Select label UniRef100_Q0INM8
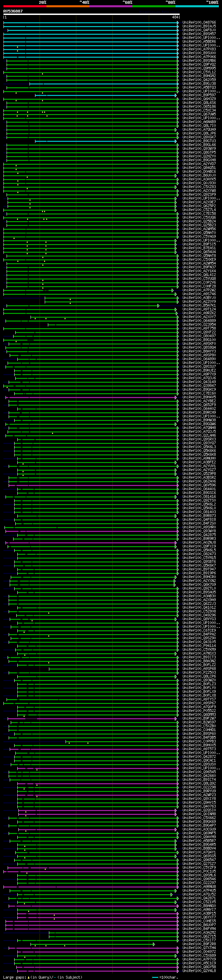The width and height of the screenshot is (222, 980). [x=199, y=814]
